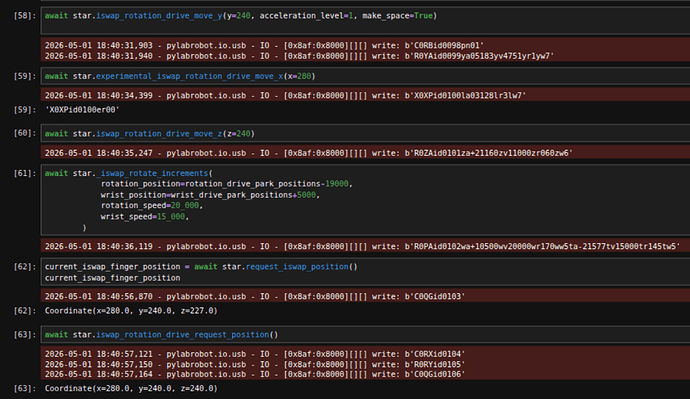Viewport: 690px width, 399px height.
Task: Click wrist_speed=15_000 line in cell 61
Action: [x=145, y=216]
